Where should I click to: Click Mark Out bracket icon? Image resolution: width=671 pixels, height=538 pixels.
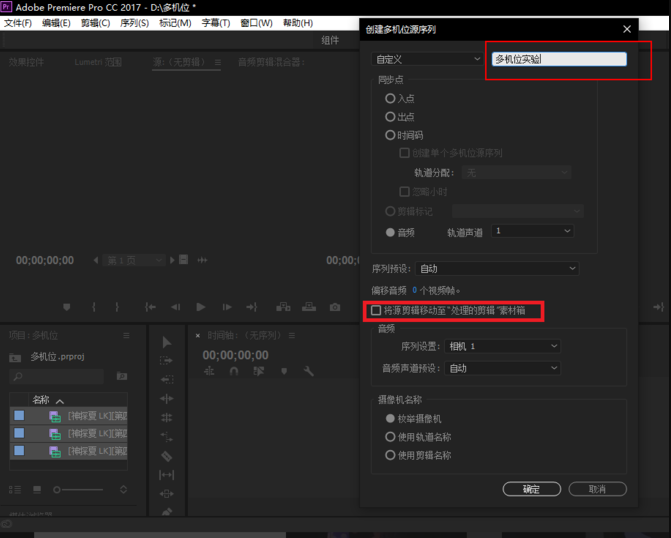tap(117, 307)
